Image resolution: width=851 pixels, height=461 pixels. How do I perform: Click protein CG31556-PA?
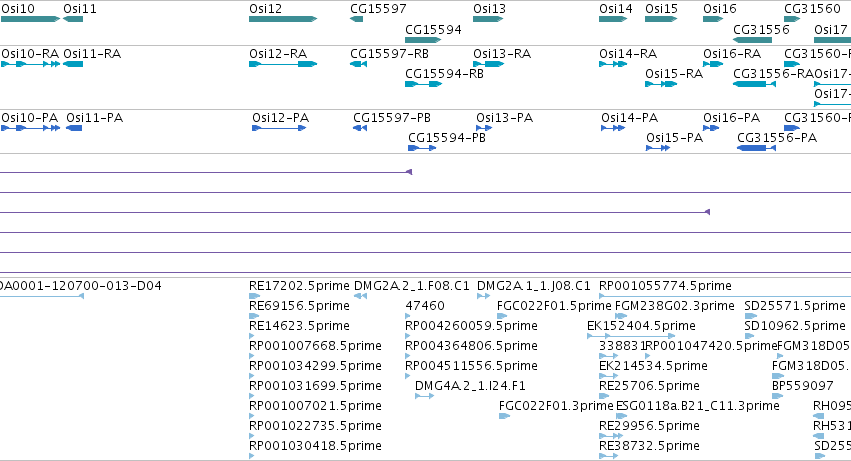777,138
